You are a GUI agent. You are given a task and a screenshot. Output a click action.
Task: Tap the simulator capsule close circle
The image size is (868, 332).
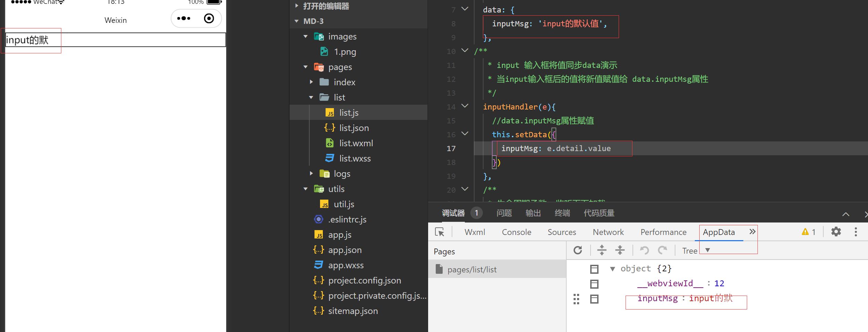point(209,18)
